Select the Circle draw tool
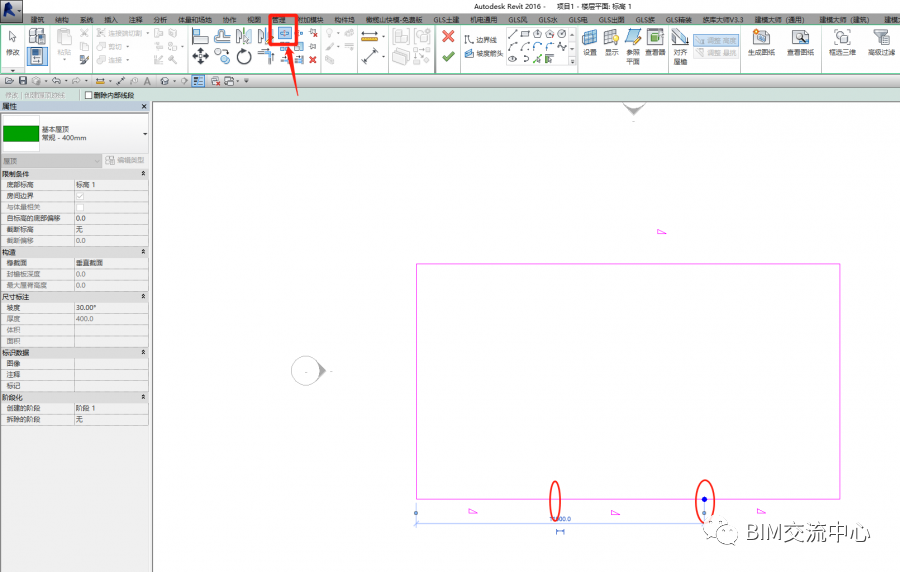The height and width of the screenshot is (572, 900). [x=561, y=34]
